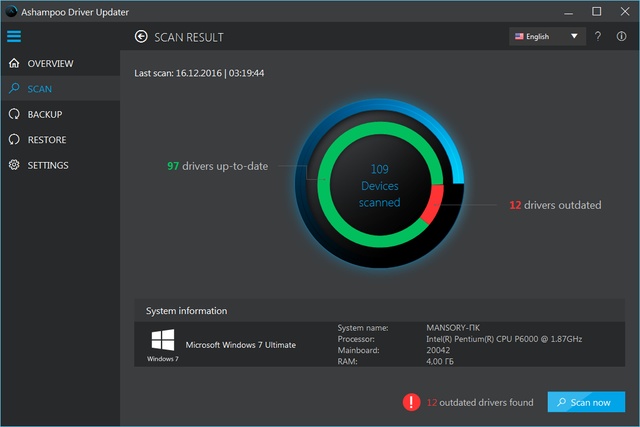Click the Overview home icon
640x427 pixels.
pos(14,64)
